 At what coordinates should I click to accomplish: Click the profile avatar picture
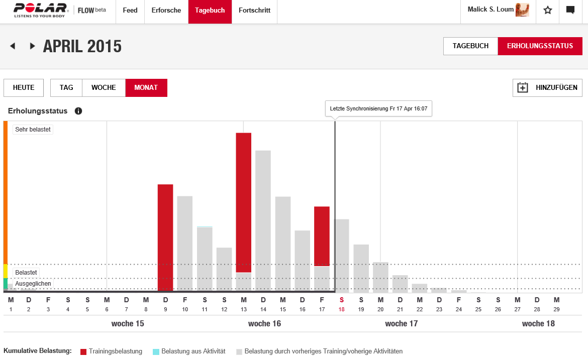point(522,10)
